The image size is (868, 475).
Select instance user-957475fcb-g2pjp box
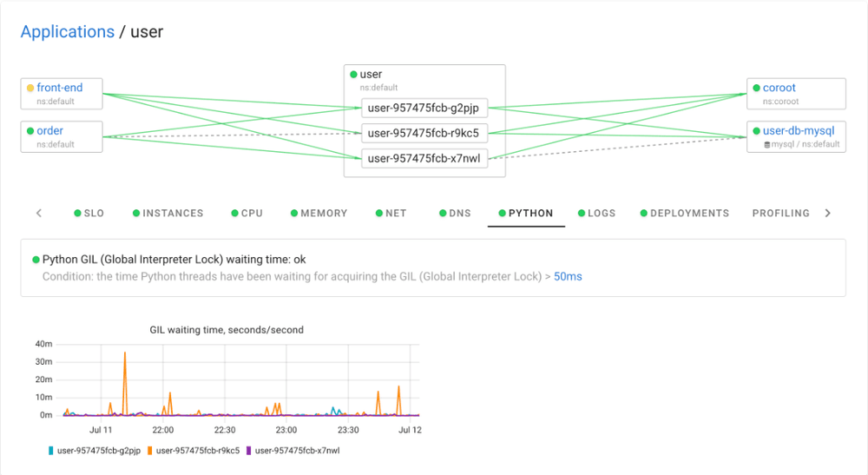tap(424, 109)
